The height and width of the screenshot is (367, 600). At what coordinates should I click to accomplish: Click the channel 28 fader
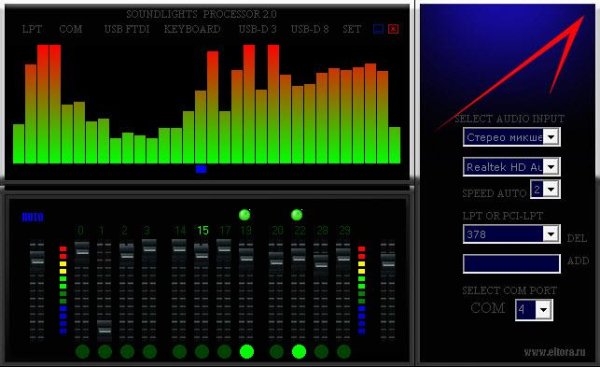coord(321,264)
